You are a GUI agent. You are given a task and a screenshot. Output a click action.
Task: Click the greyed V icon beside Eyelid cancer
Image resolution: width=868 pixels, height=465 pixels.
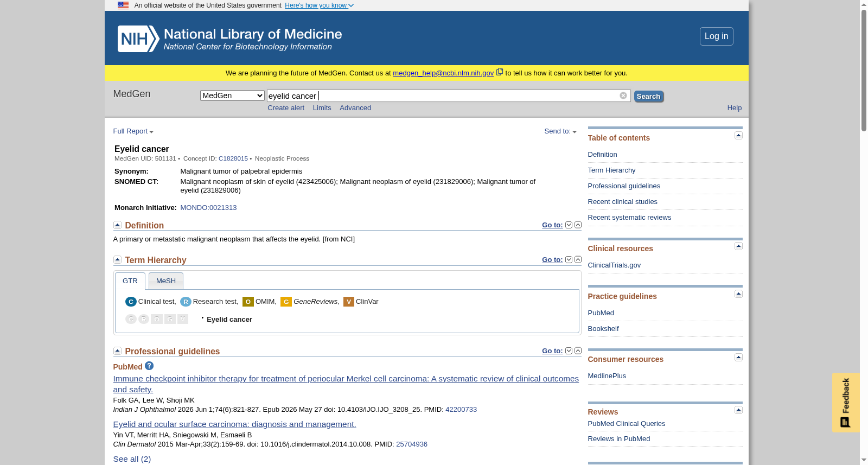pos(183,319)
